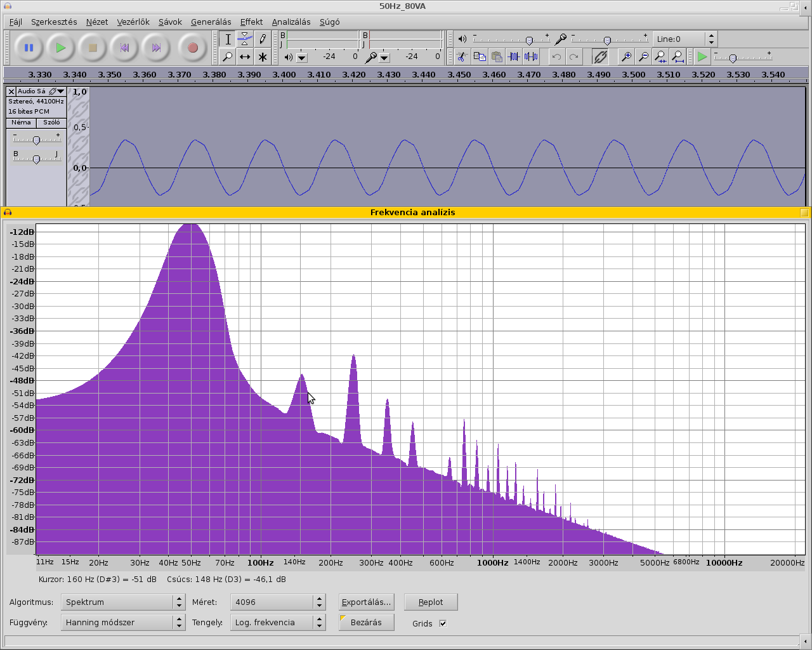This screenshot has width=812, height=650.
Task: Click the Zoom In magnifier icon
Action: coord(626,57)
